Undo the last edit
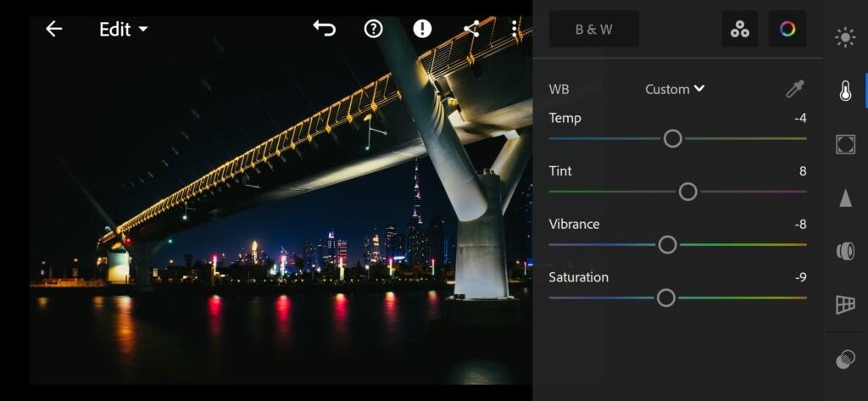 coord(325,28)
